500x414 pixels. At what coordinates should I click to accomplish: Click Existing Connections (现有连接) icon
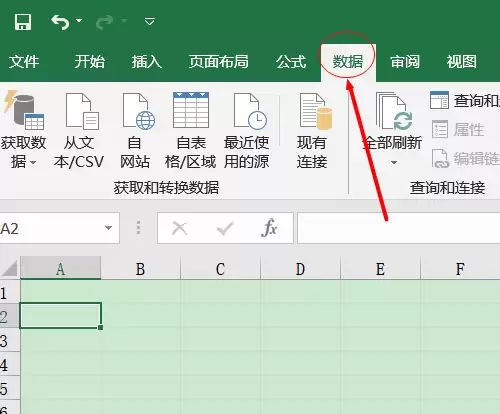316,111
